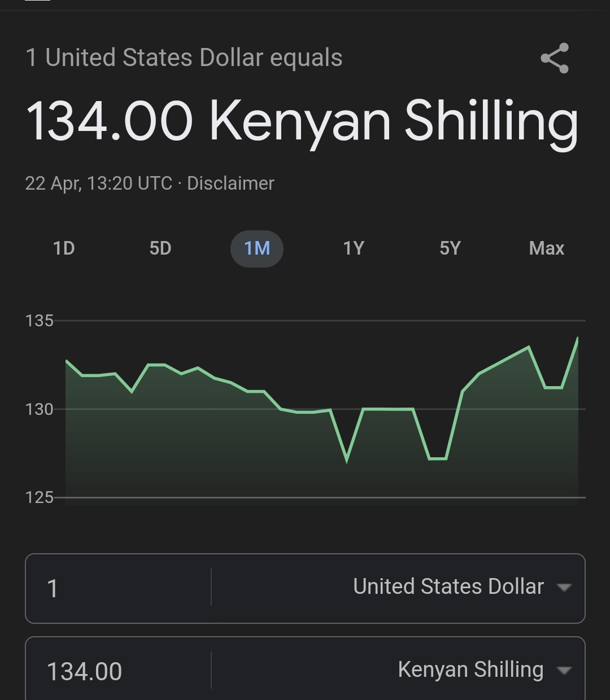
Task: Display the Max time range
Action: [x=546, y=248]
